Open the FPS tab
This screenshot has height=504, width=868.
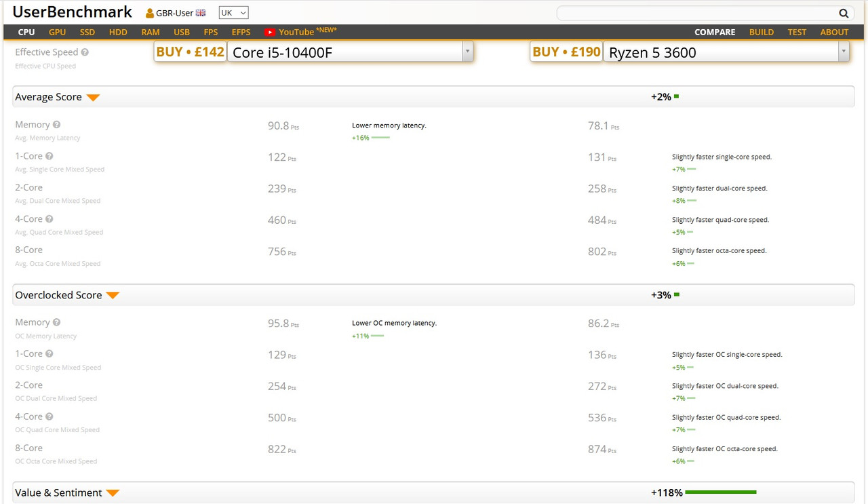pos(211,32)
